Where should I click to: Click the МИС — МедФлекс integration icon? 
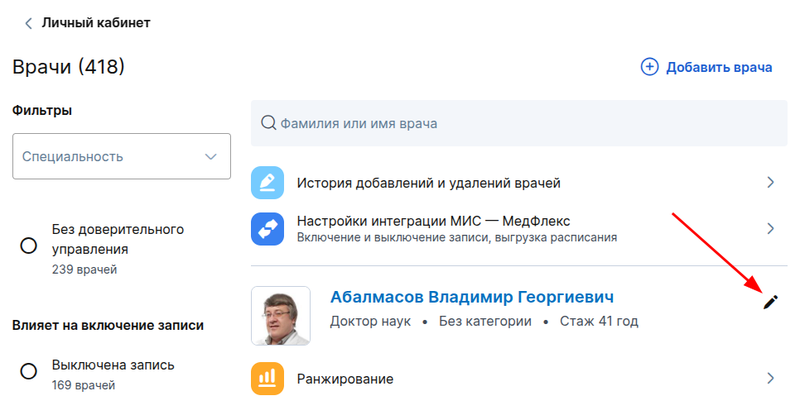point(267,229)
